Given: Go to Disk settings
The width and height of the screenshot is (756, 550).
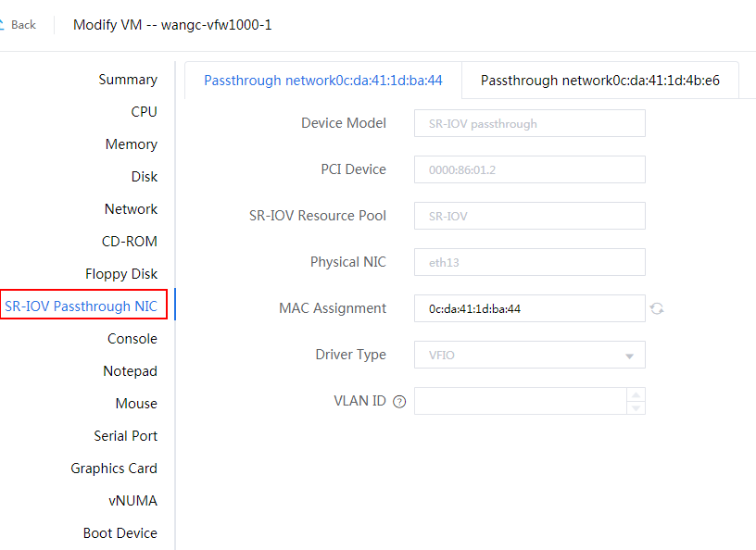Looking at the screenshot, I should [145, 177].
